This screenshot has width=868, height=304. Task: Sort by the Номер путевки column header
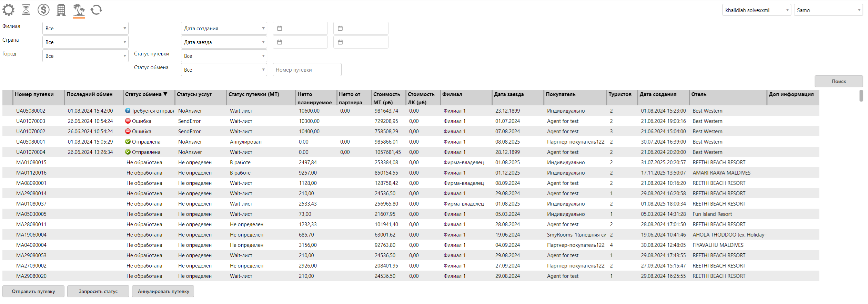click(x=34, y=94)
